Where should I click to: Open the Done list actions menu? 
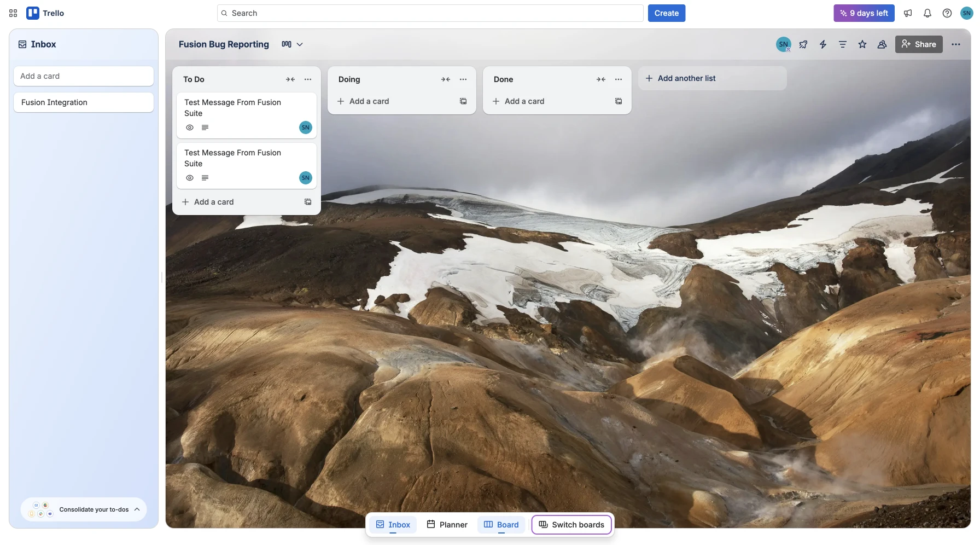(619, 79)
